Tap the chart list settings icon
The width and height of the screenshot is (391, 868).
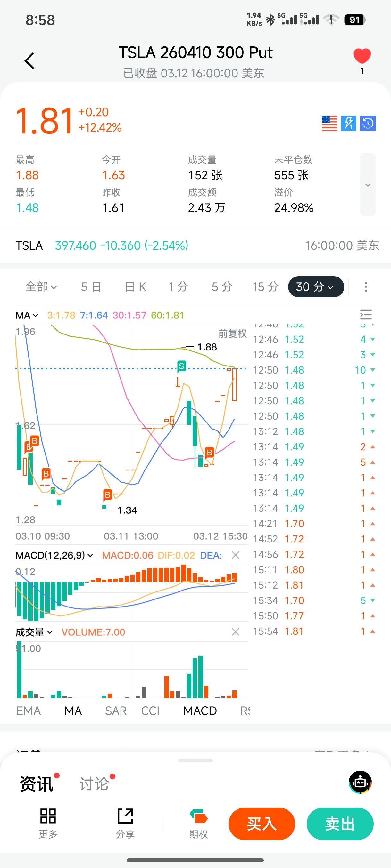366,315
